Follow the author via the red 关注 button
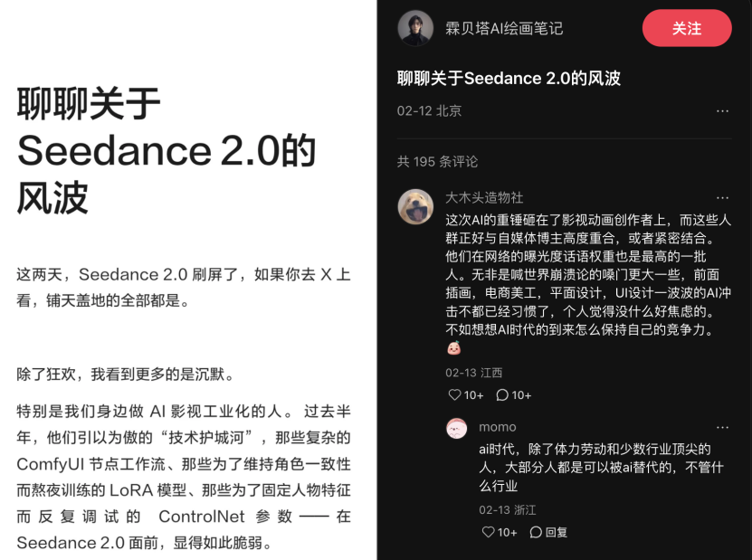Image resolution: width=752 pixels, height=560 pixels. 689,28
